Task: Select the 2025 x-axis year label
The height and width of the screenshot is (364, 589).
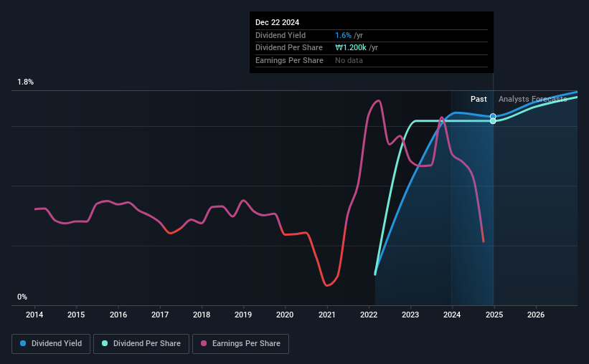Action: tap(494, 315)
